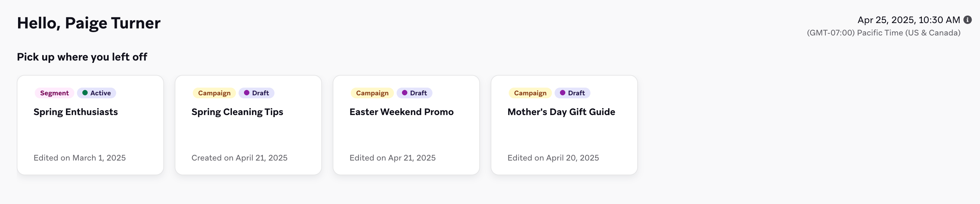Select the "Edited on March 1, 2025" text
Image resolution: width=980 pixels, height=204 pixels.
coord(80,158)
